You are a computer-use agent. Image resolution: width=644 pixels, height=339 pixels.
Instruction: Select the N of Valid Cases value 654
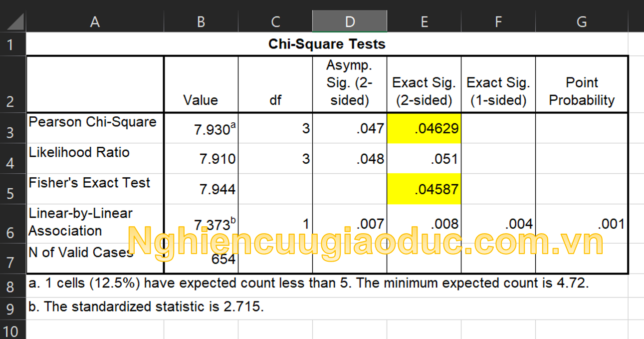pyautogui.click(x=201, y=259)
